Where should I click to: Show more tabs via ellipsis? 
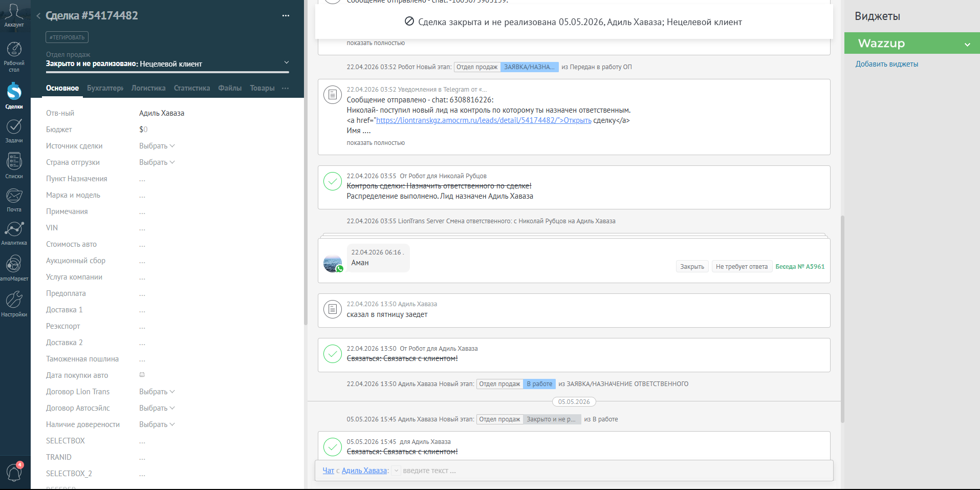pos(285,88)
